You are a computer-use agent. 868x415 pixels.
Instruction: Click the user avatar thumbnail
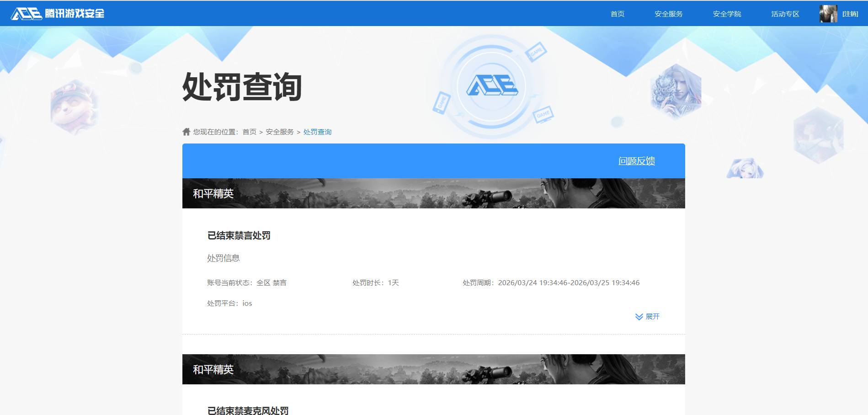coord(828,14)
